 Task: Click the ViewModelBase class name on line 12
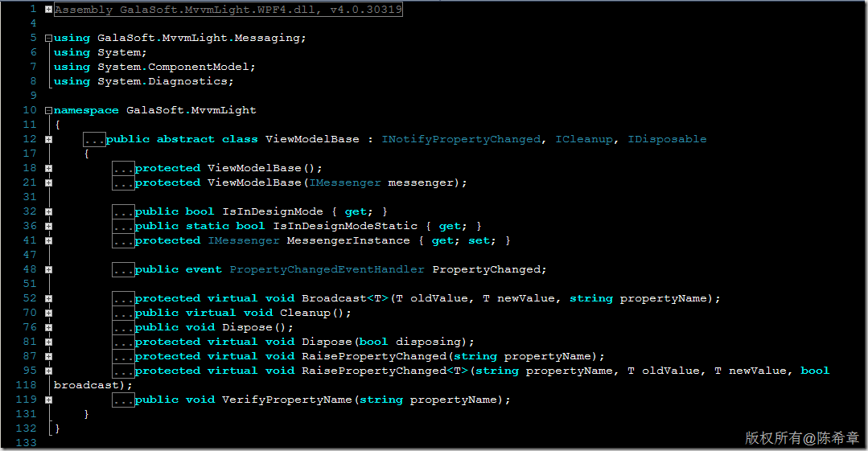(312, 139)
